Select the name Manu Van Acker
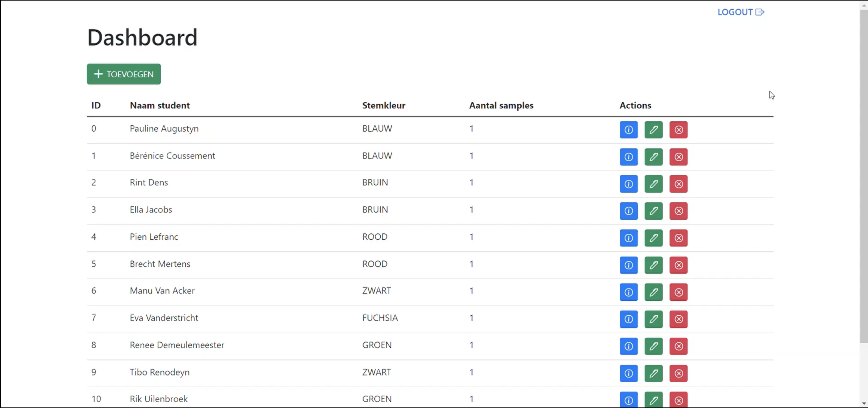The height and width of the screenshot is (408, 868). click(162, 291)
